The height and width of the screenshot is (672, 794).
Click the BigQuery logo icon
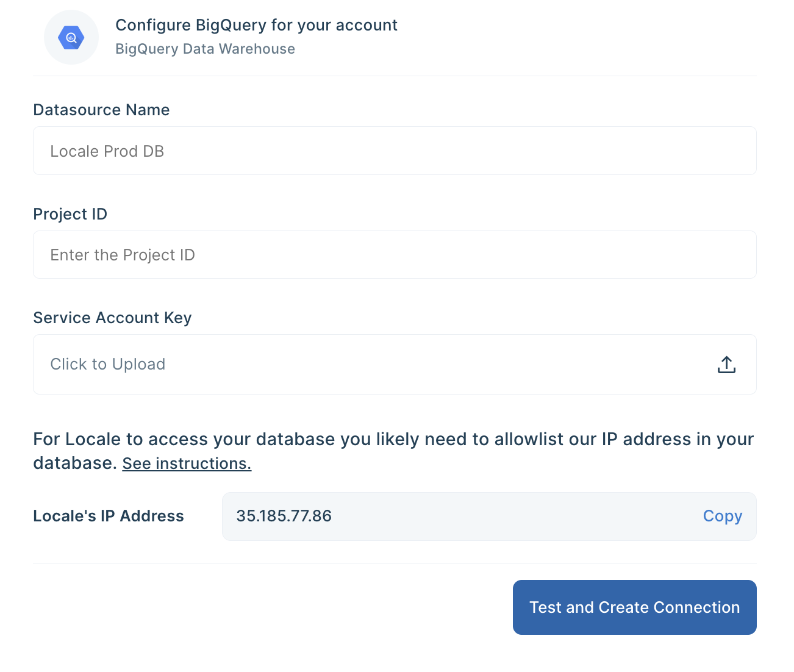[71, 38]
